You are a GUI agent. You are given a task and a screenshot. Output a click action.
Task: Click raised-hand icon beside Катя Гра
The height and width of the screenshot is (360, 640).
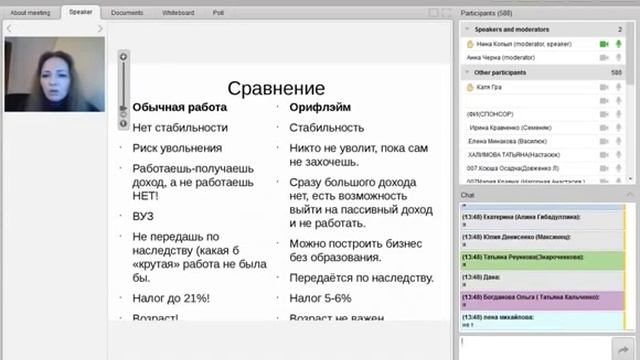[470, 87]
